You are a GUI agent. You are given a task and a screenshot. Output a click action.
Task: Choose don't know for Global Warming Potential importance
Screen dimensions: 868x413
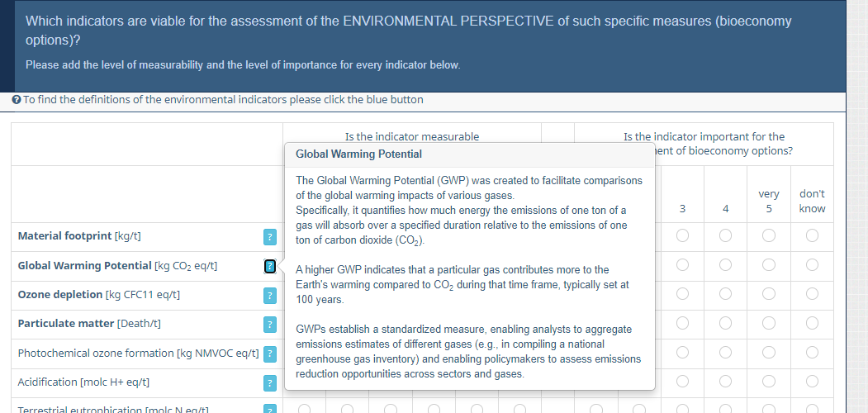pos(812,265)
